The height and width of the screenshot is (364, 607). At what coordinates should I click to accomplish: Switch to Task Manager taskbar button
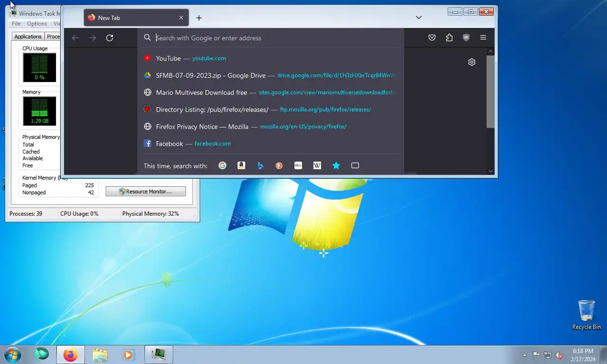click(158, 355)
